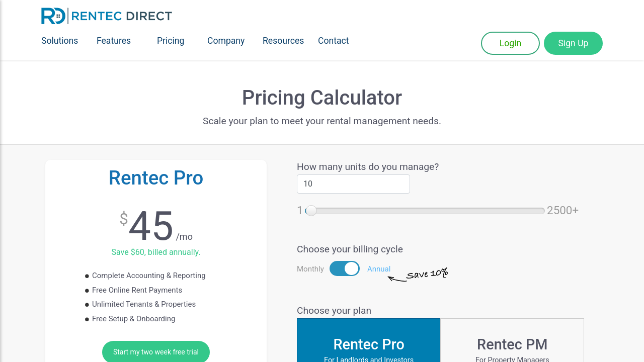Click the unit count slider handle
Screen dimensions: 644x362
[x=311, y=211]
